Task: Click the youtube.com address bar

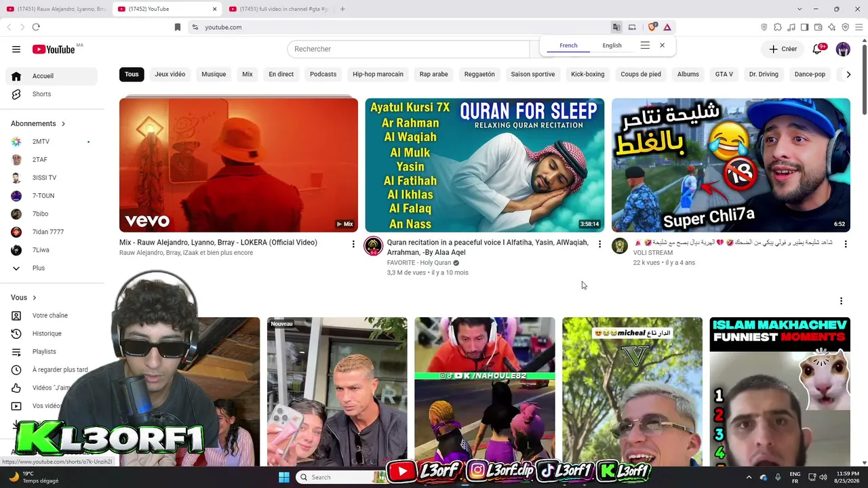Action: (x=400, y=27)
